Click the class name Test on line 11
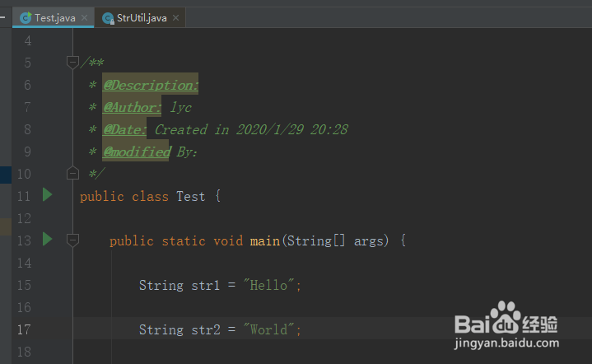592x364 pixels. (191, 196)
